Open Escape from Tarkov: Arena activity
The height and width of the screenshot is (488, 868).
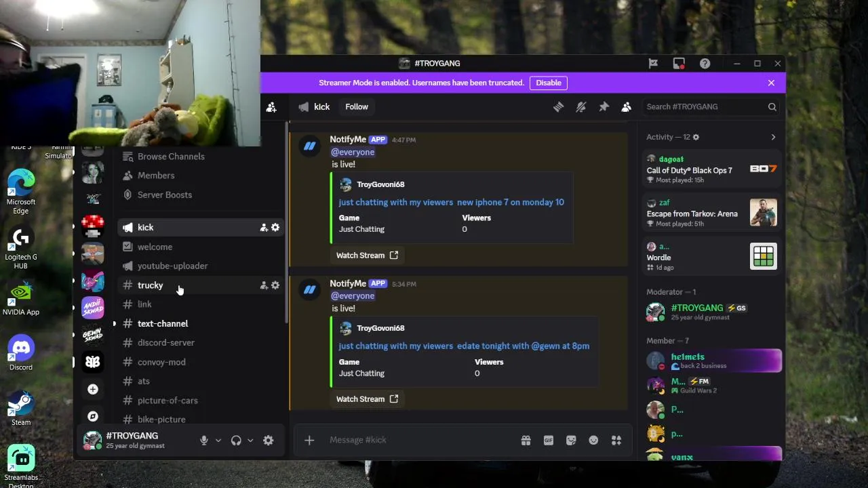pos(712,213)
